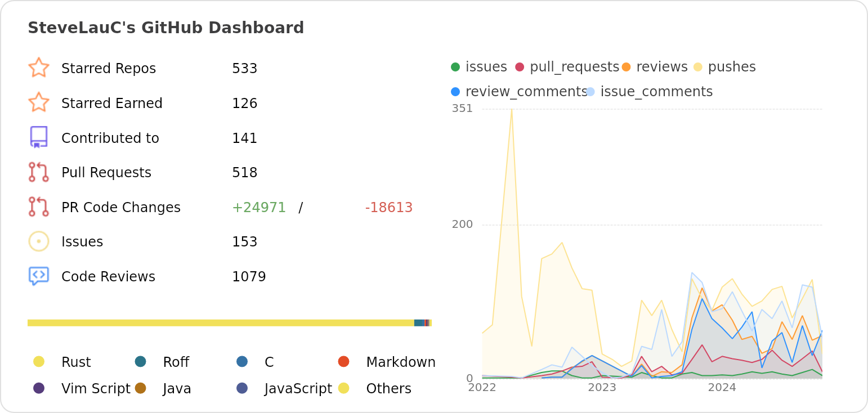The width and height of the screenshot is (868, 413).
Task: Click the Starred Repos value 533
Action: (x=244, y=68)
